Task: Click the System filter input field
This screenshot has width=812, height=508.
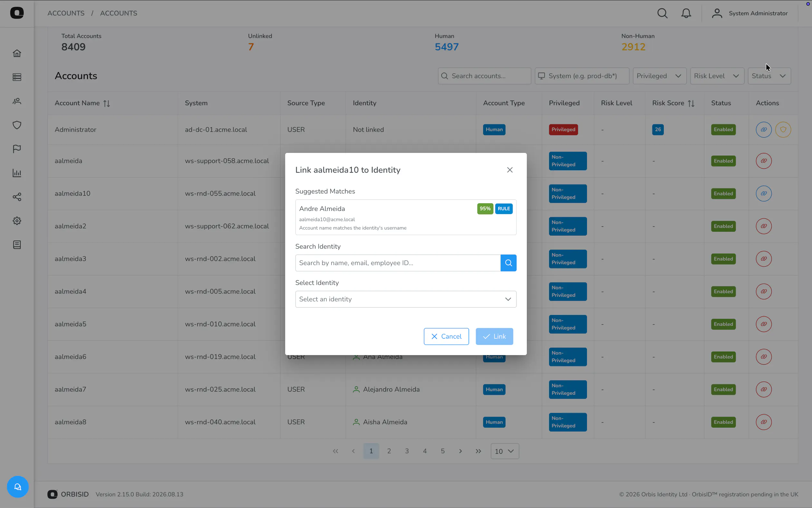Action: tap(582, 76)
